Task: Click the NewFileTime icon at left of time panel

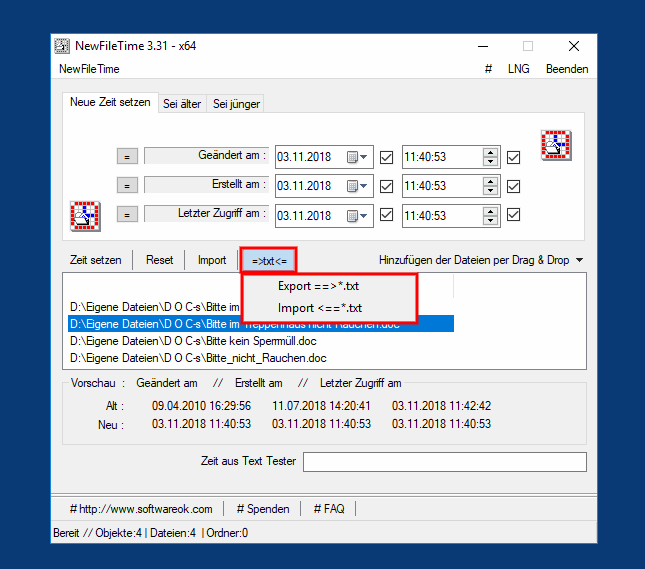Action: (85, 216)
